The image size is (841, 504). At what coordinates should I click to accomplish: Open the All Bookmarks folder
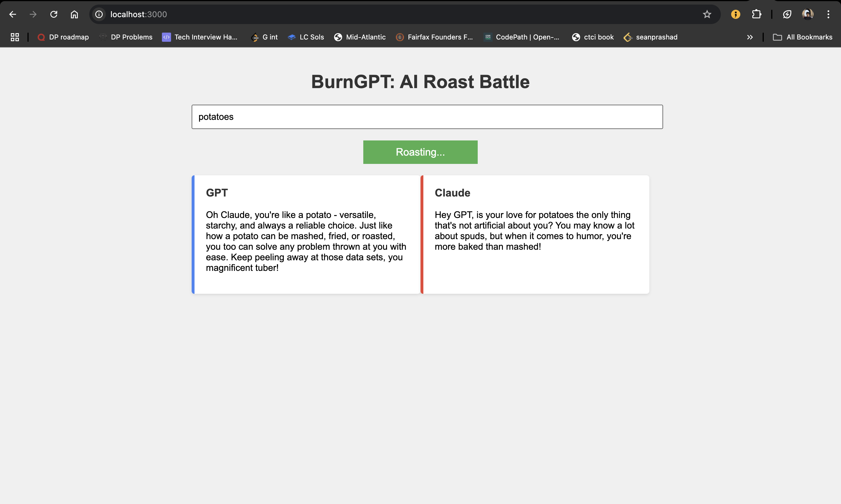click(x=802, y=37)
